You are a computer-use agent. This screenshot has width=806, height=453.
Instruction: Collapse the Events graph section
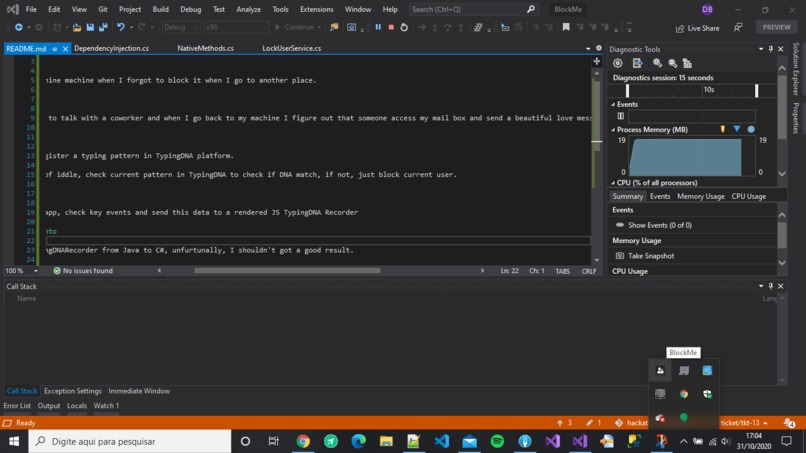pos(613,104)
